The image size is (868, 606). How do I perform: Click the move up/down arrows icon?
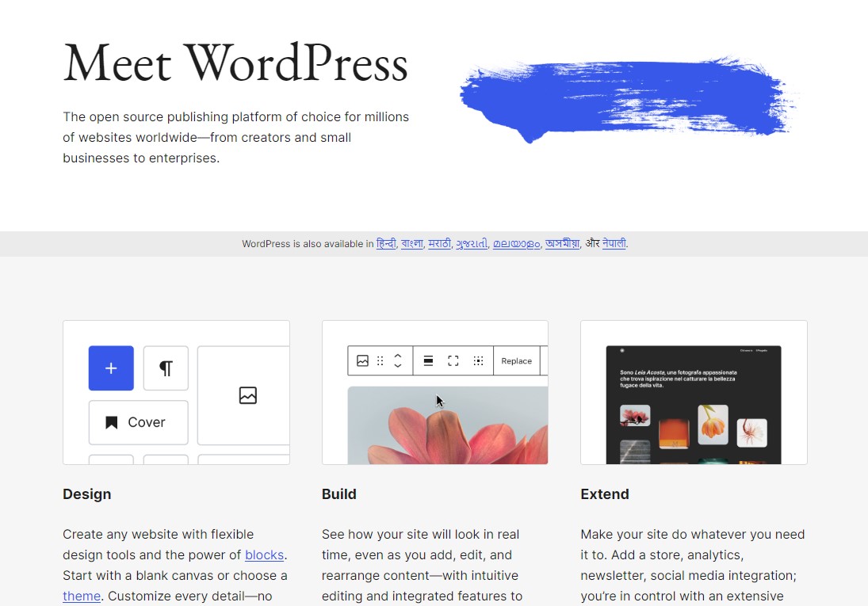click(397, 361)
